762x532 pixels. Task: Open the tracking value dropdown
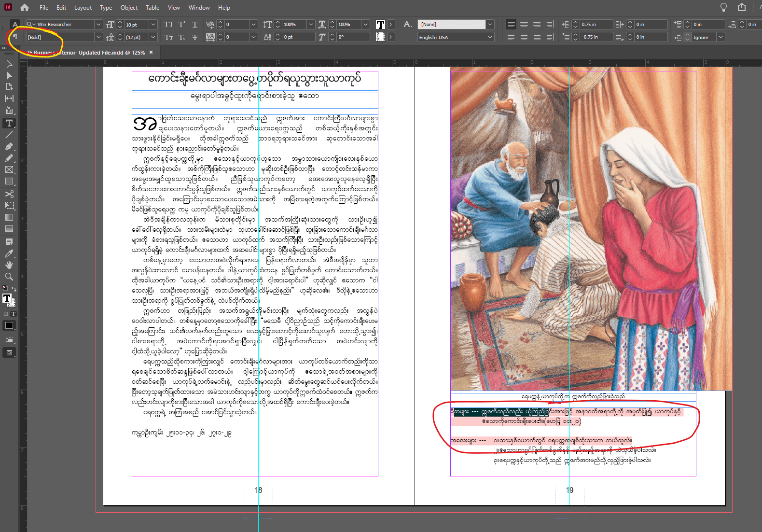coord(253,37)
